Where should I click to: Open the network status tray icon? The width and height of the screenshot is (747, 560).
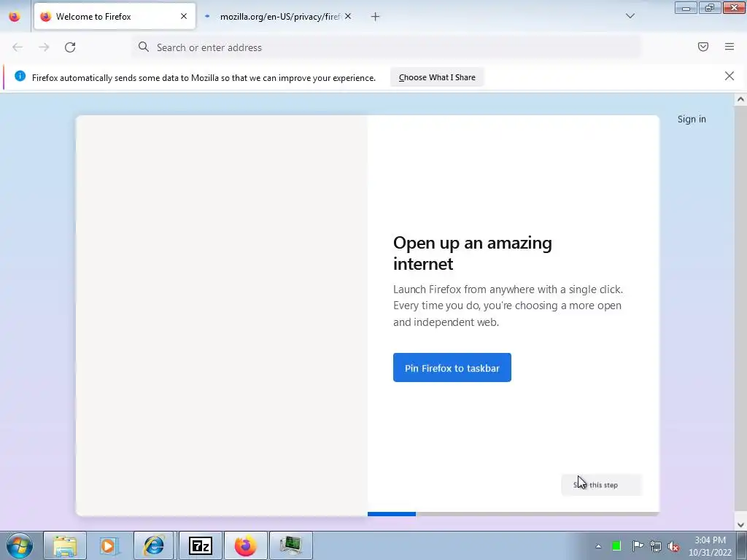coord(656,546)
